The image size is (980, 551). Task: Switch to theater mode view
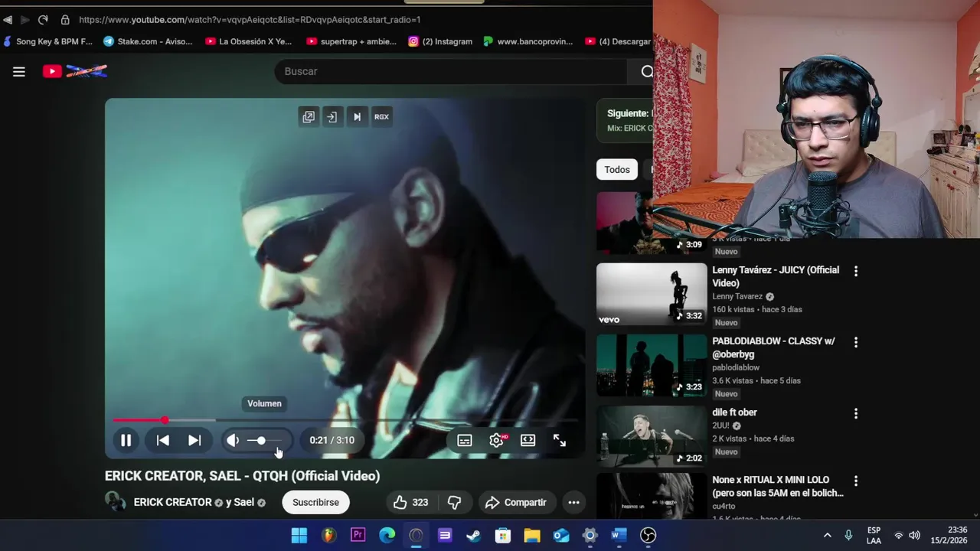click(x=528, y=440)
